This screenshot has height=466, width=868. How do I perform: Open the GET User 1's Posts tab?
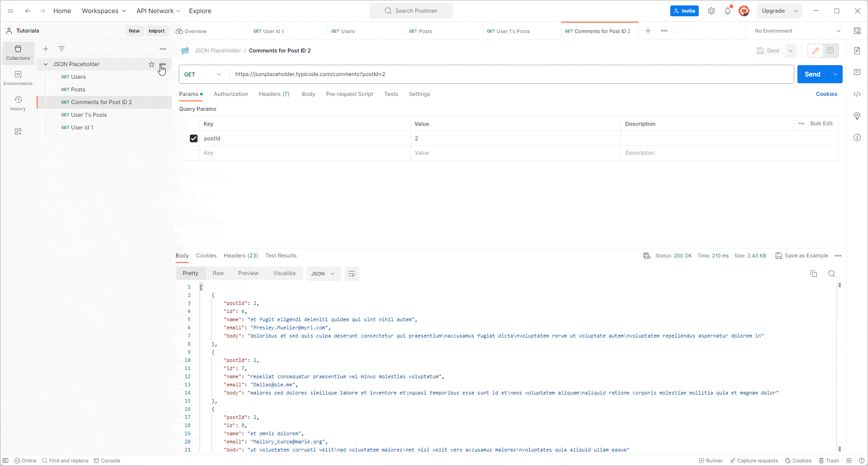point(521,31)
